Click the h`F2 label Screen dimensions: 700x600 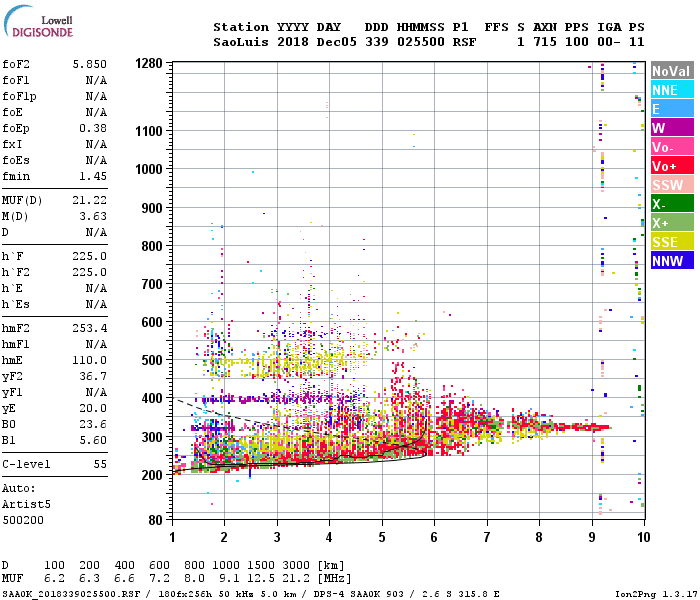click(x=16, y=272)
